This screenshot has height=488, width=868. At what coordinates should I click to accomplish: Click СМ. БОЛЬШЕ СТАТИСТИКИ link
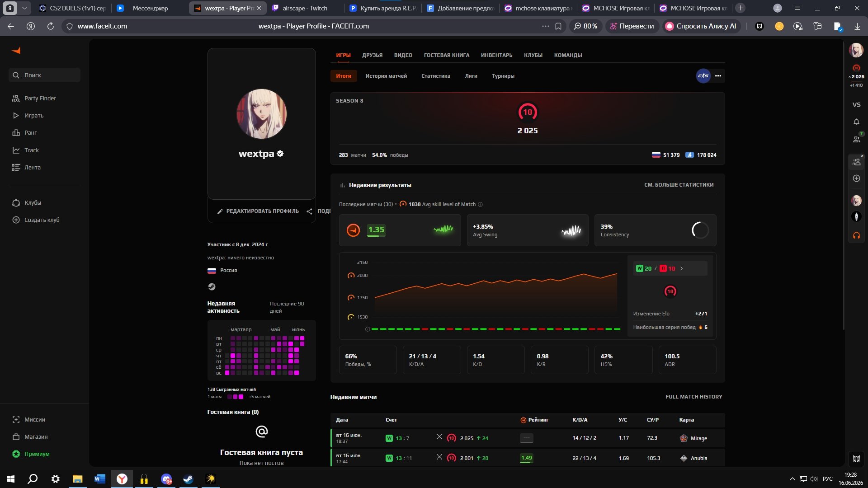(x=679, y=185)
